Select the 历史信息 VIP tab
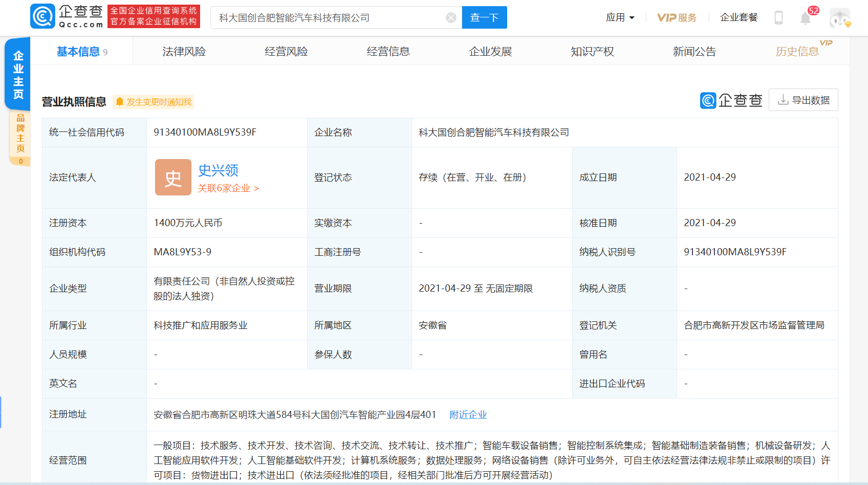 click(x=797, y=52)
